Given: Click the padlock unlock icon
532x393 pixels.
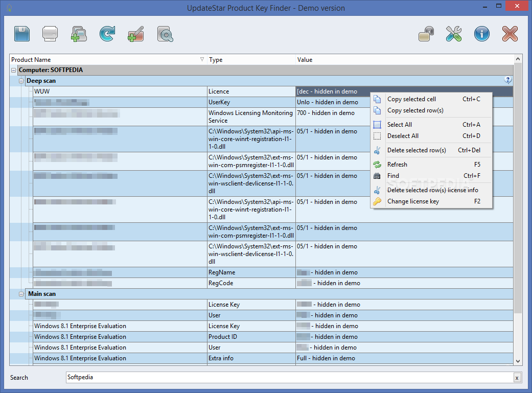Looking at the screenshot, I should (x=426, y=34).
